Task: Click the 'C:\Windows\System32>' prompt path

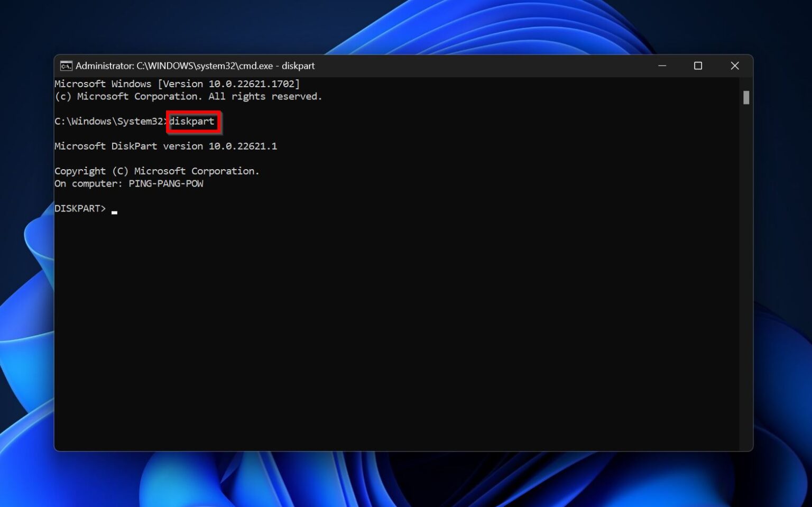Action: 108,122
